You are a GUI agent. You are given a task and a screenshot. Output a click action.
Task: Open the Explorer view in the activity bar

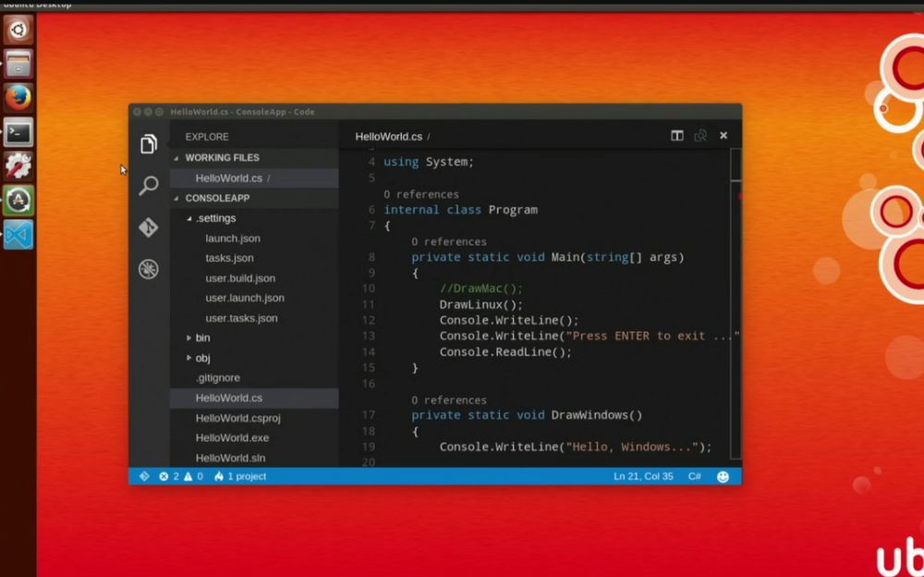[149, 144]
